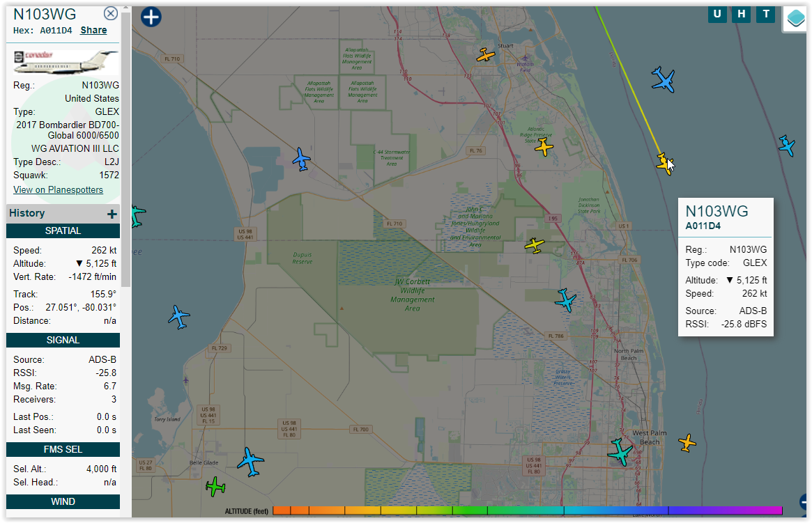Select the large blue jet offshore northeast
The image size is (812, 523).
click(x=664, y=79)
